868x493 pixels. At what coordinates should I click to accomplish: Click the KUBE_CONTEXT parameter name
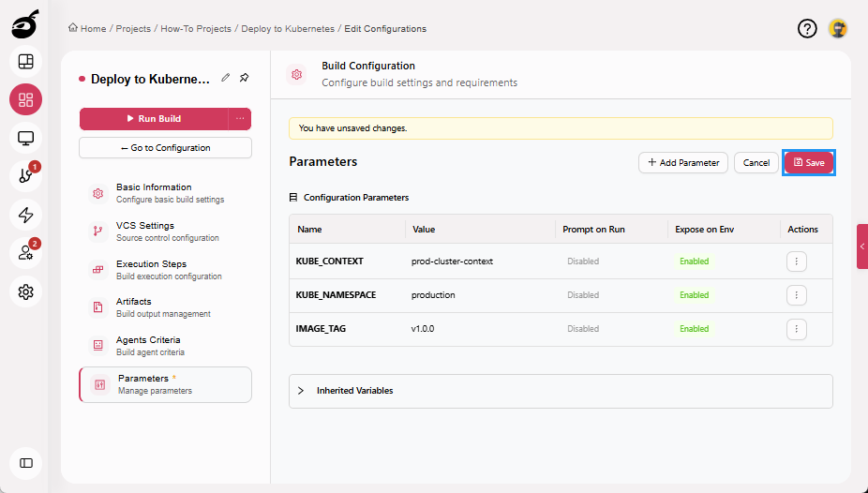(329, 261)
